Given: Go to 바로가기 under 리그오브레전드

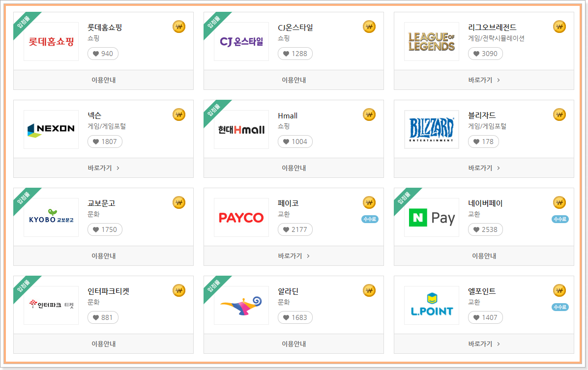Looking at the screenshot, I should (484, 80).
